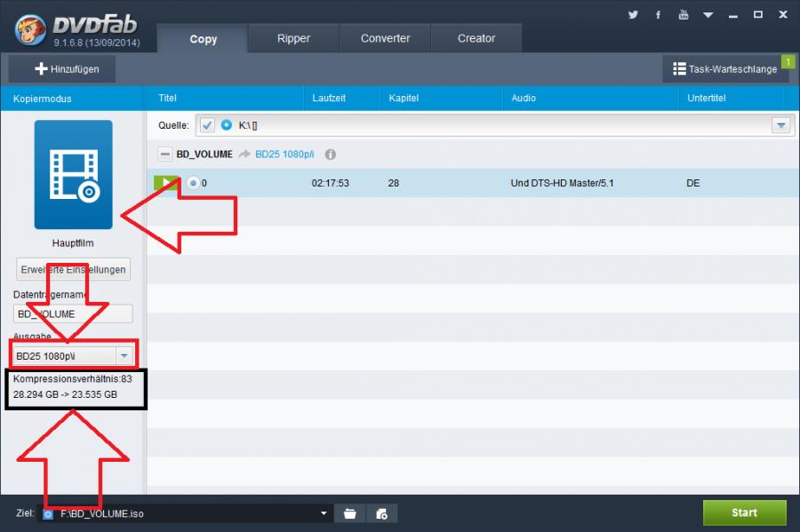Open the Creator tab
This screenshot has width=800, height=532.
tap(476, 38)
